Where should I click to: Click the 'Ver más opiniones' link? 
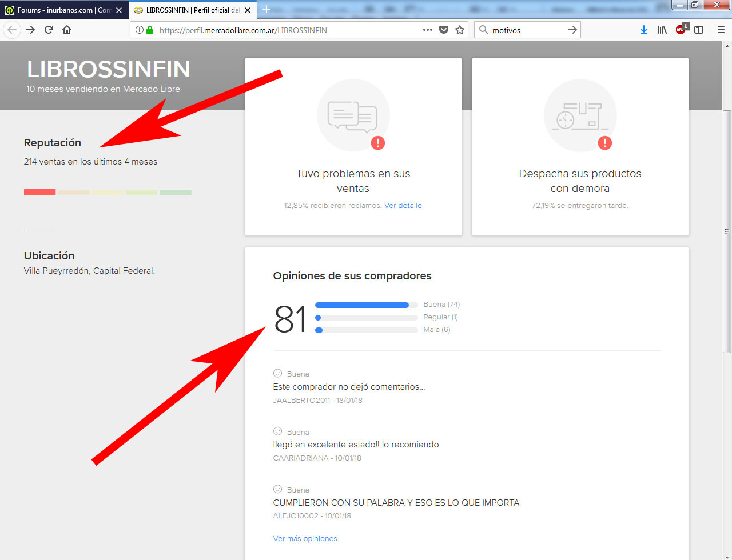305,538
